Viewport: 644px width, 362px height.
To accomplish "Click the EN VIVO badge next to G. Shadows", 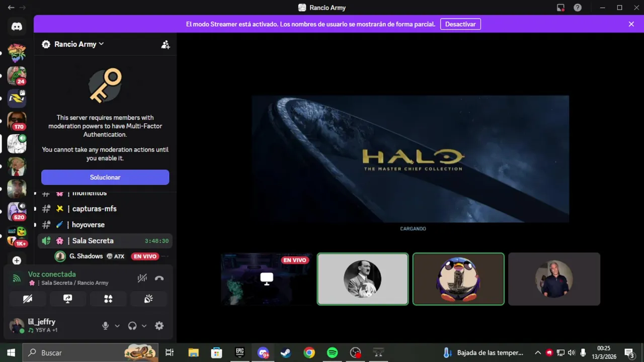I will [x=145, y=256].
